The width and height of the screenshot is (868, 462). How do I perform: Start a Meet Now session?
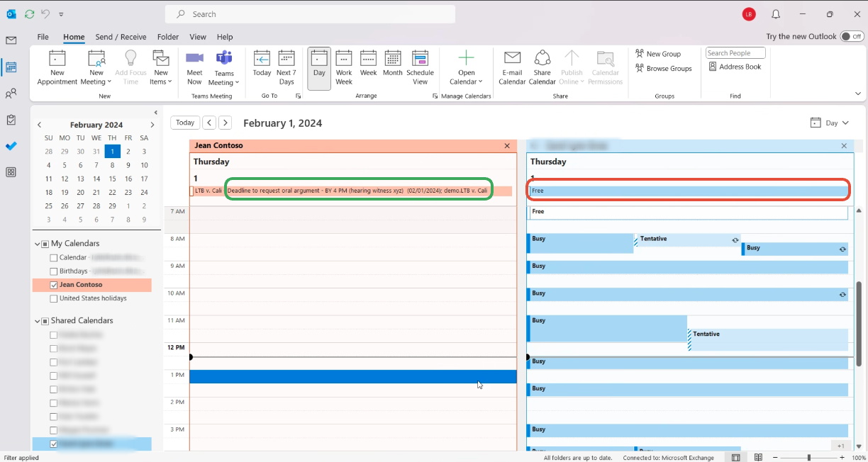click(x=194, y=68)
